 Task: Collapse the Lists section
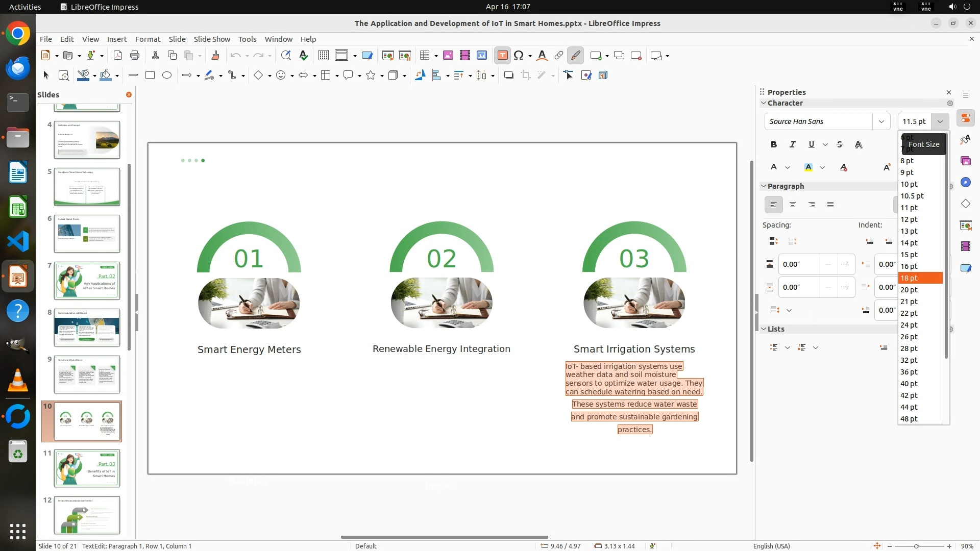point(764,329)
